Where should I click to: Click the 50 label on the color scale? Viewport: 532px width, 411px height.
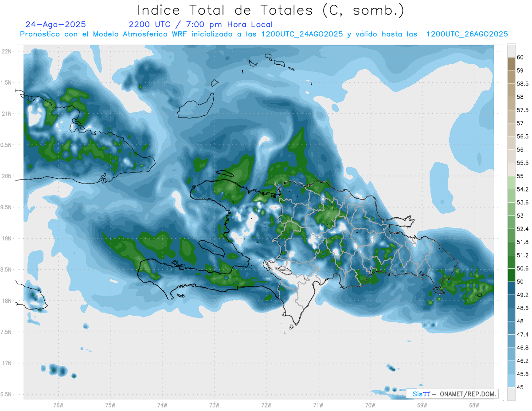(x=520, y=282)
